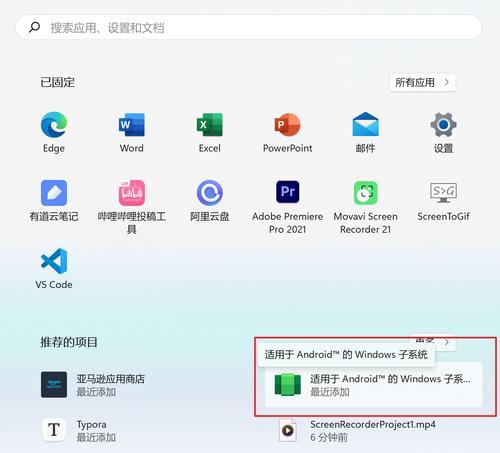The image size is (500, 453).
Task: Expand 所有应用 all apps list
Action: (x=422, y=82)
